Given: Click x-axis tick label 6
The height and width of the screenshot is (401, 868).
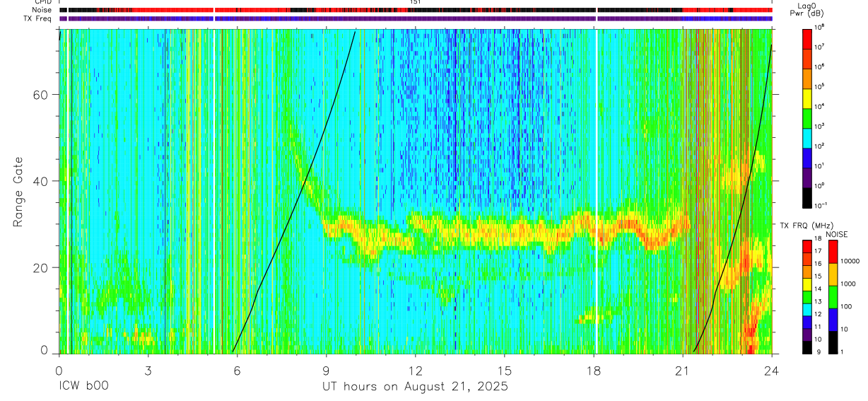Looking at the screenshot, I should 237,370.
